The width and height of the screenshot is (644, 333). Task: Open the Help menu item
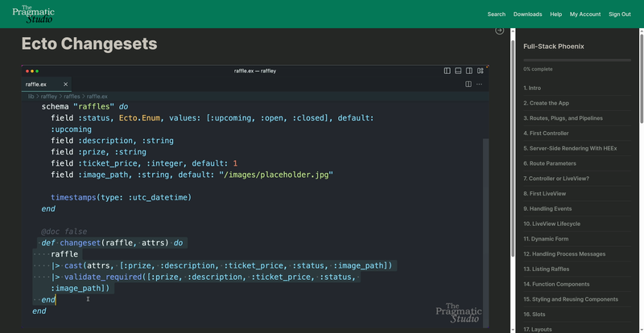tap(555, 14)
